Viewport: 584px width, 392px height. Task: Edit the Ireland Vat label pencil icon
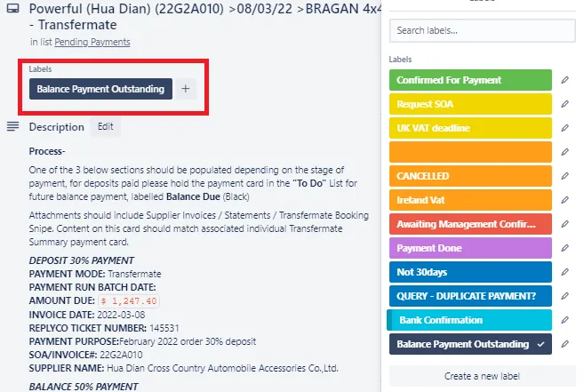coord(564,200)
